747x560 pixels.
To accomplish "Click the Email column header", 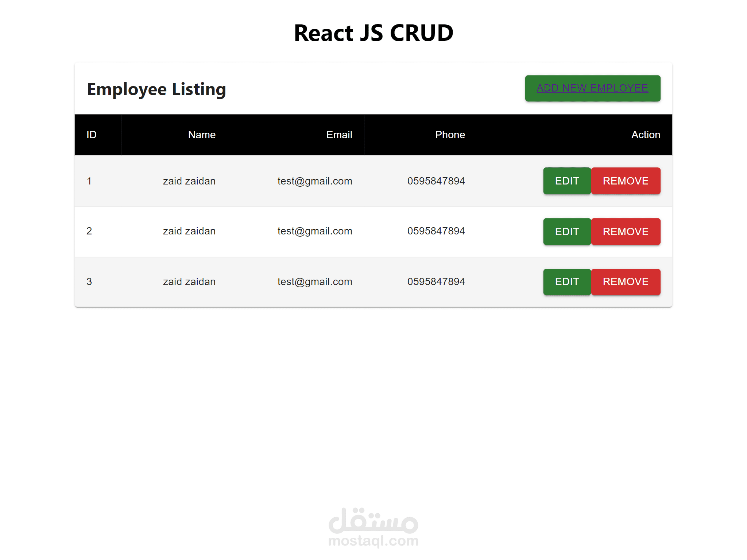I will (x=339, y=135).
